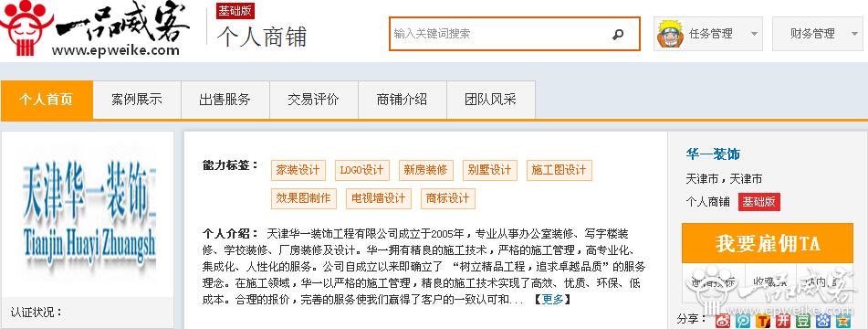Select the 新房装修 tag
868x329 pixels.
click(425, 170)
